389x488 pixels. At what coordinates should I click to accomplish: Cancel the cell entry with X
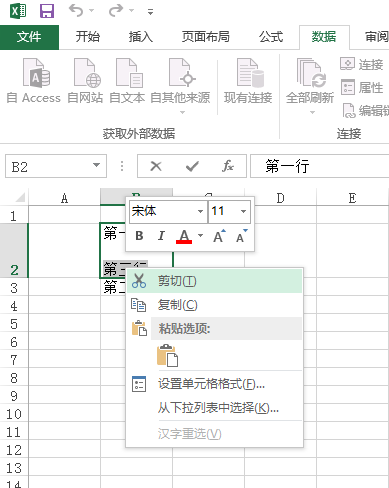[x=156, y=166]
